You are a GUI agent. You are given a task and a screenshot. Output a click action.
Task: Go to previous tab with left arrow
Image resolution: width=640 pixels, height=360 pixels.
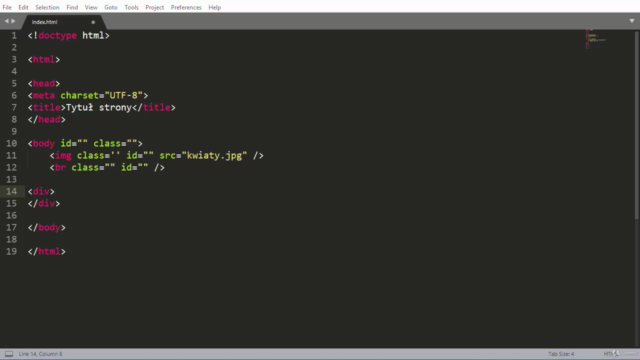[7, 21]
